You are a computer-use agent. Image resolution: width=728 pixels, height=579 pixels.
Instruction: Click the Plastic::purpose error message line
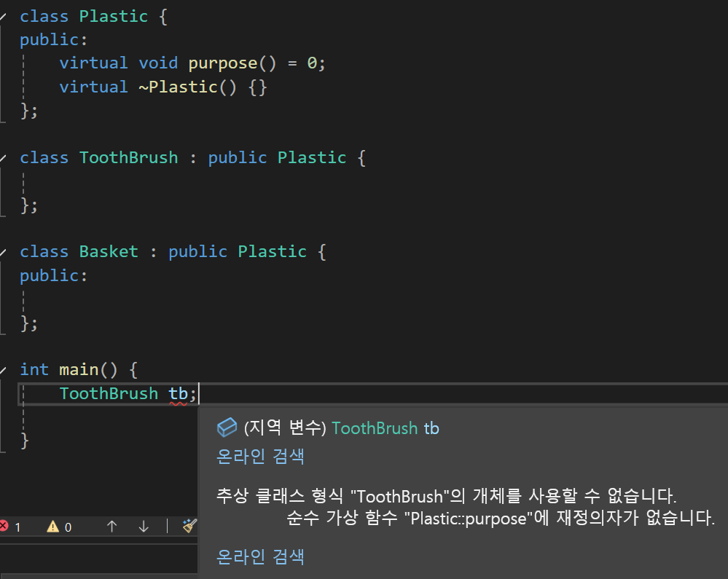pos(501,518)
